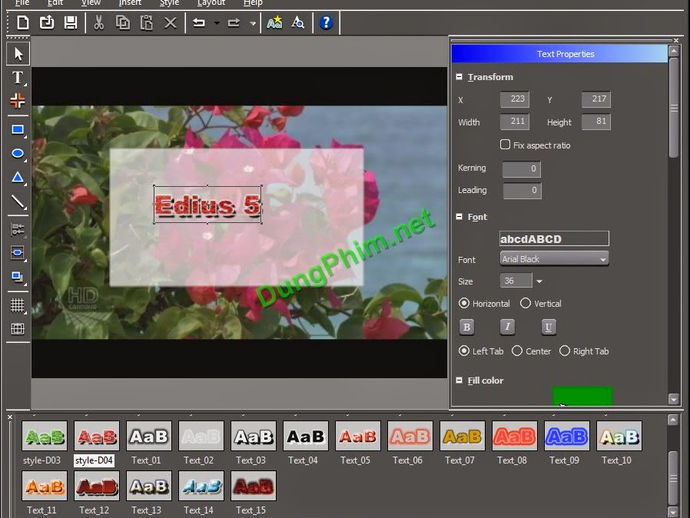Click the New document icon
Screen dimensions: 690x518
23,22
